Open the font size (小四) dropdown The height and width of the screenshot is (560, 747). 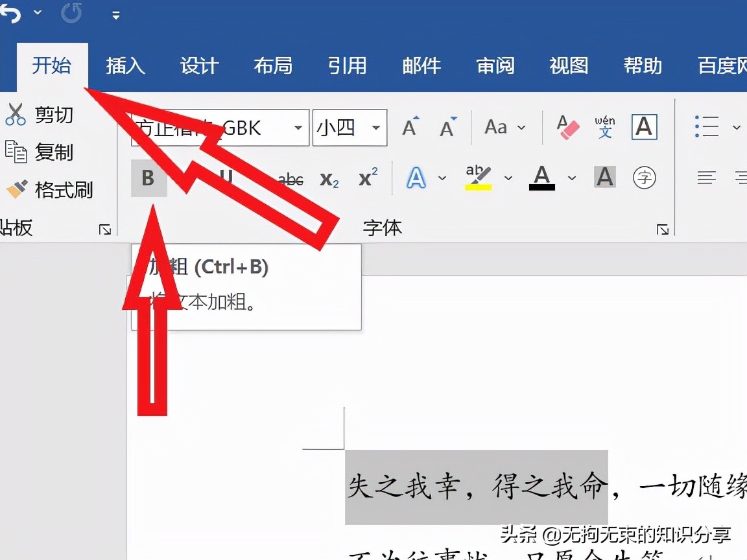click(375, 128)
